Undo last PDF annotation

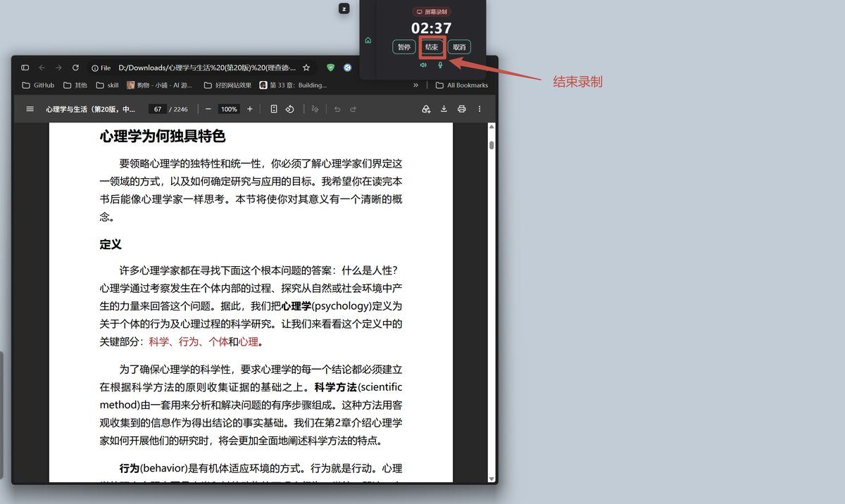(x=337, y=109)
